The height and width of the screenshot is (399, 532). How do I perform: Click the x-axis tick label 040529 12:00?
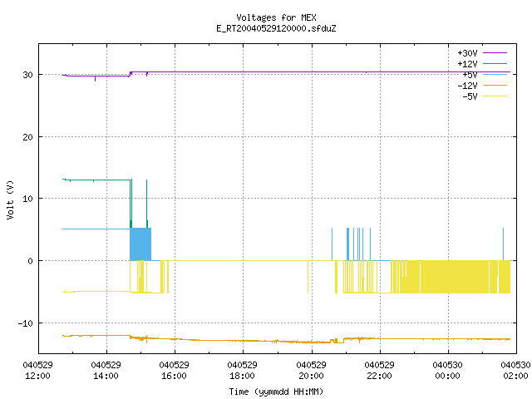click(x=37, y=370)
